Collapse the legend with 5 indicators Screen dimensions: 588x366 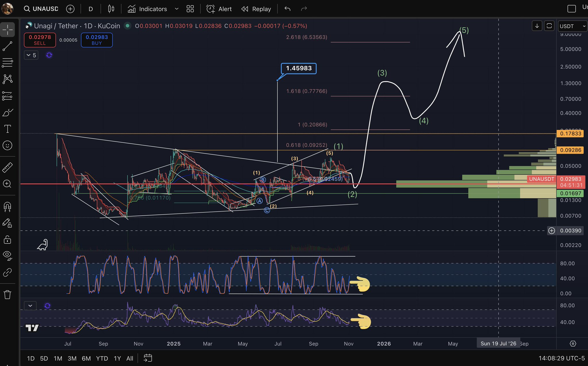pyautogui.click(x=31, y=55)
